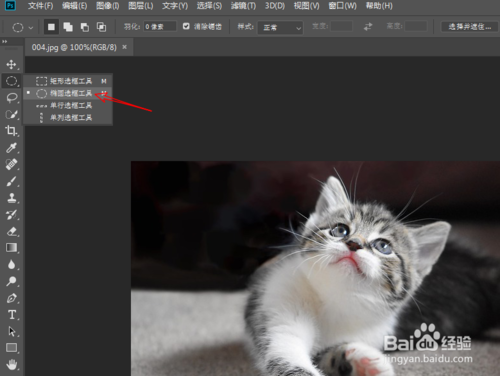Select the Horizontal Type tool
The image size is (500, 376).
click(x=12, y=315)
